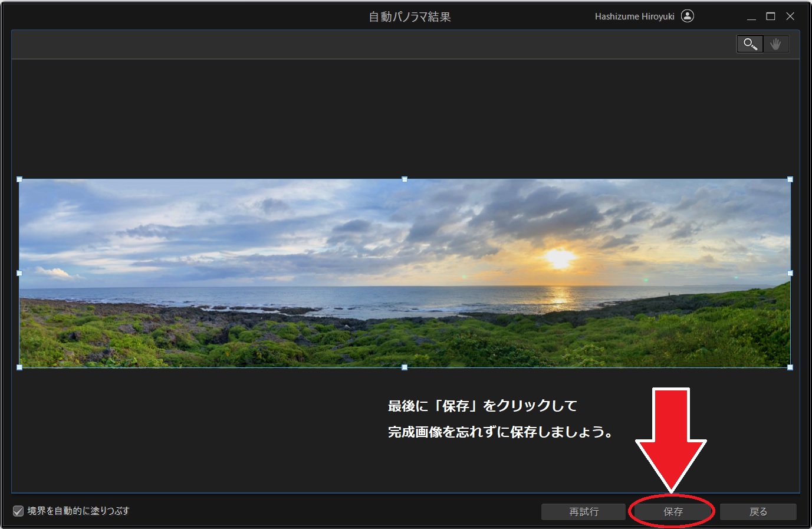Toggle the 境界を自動的に塗りつぶす checkbox

[18, 511]
